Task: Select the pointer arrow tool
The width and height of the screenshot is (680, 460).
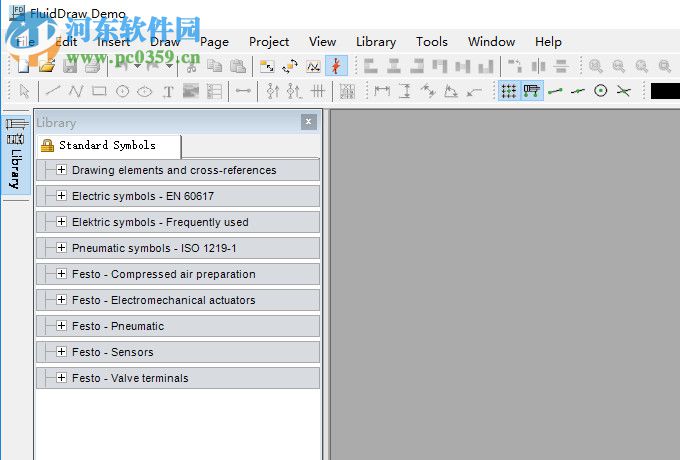Action: tap(24, 91)
